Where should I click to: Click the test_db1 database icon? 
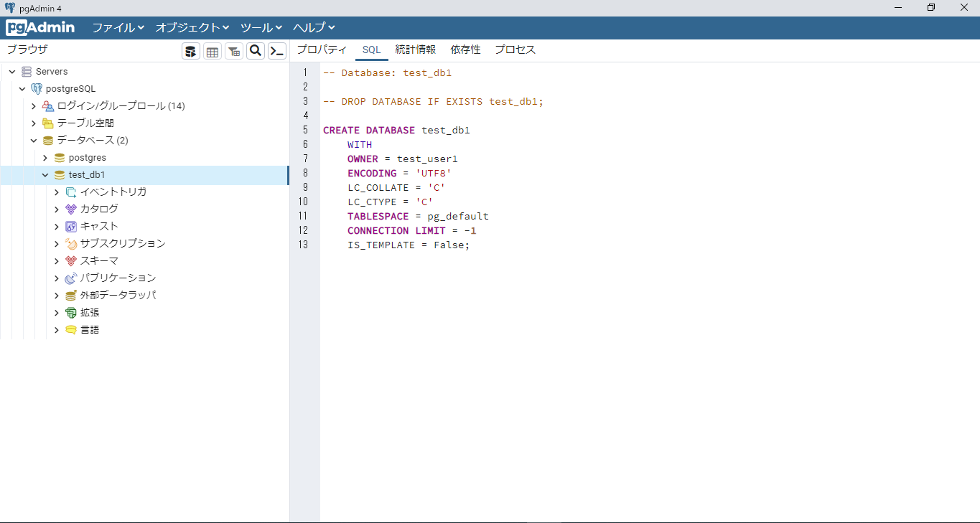coord(60,175)
